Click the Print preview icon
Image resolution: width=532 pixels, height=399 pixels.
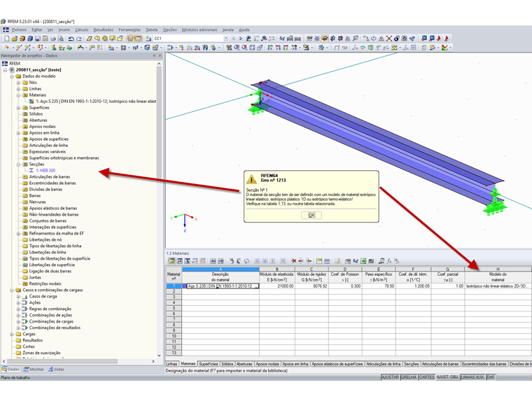click(60, 38)
